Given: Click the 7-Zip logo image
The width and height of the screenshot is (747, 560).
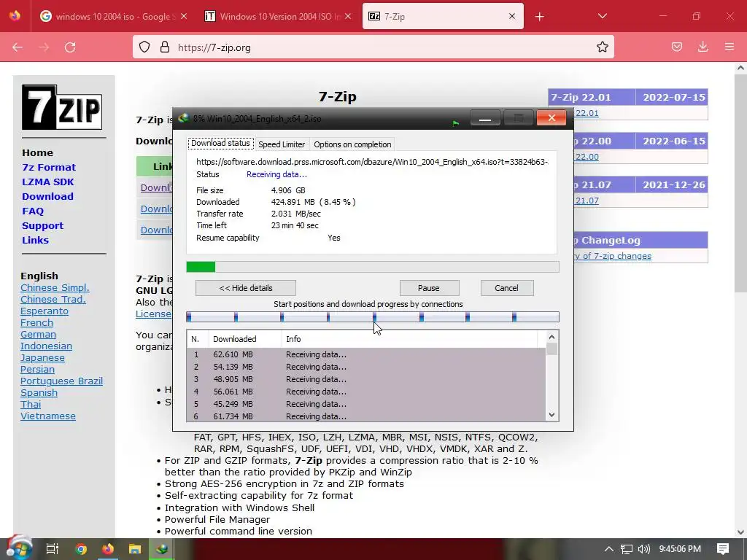Looking at the screenshot, I should click(62, 107).
